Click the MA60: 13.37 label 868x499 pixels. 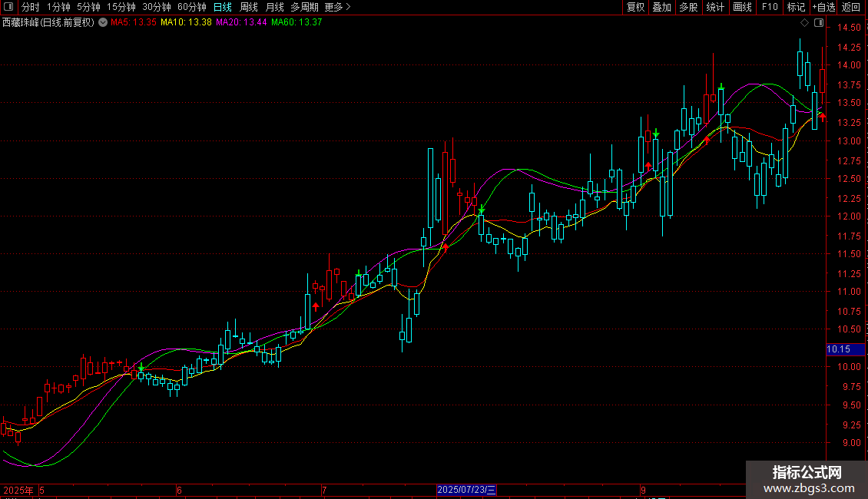[297, 22]
